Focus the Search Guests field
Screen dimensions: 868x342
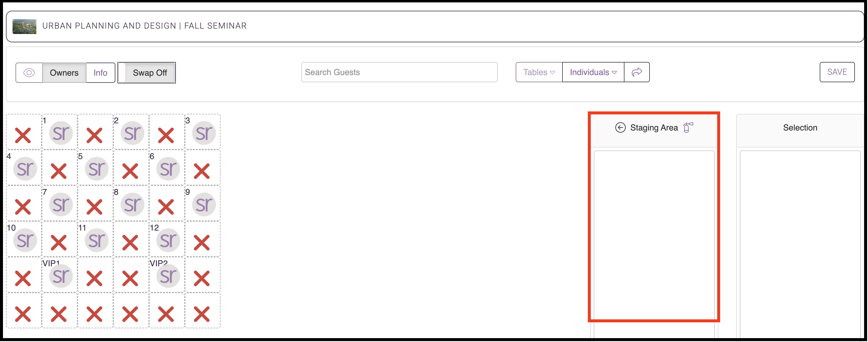point(399,72)
